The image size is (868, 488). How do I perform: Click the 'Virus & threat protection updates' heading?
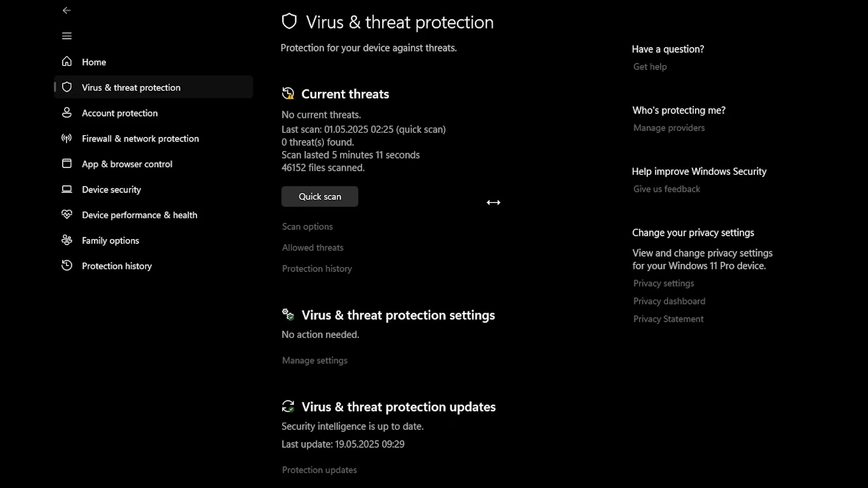pyautogui.click(x=398, y=407)
